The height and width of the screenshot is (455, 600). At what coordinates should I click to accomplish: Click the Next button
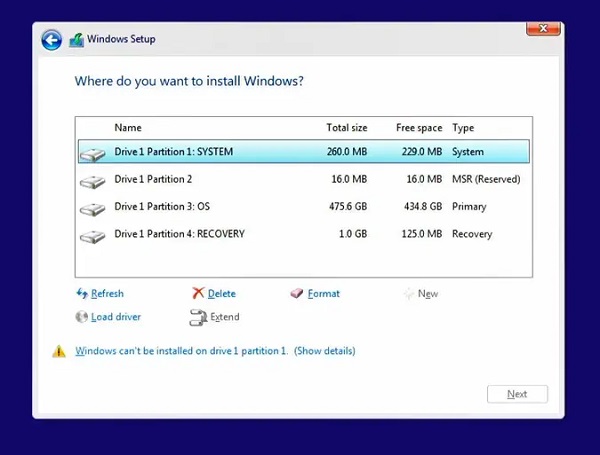tap(517, 394)
